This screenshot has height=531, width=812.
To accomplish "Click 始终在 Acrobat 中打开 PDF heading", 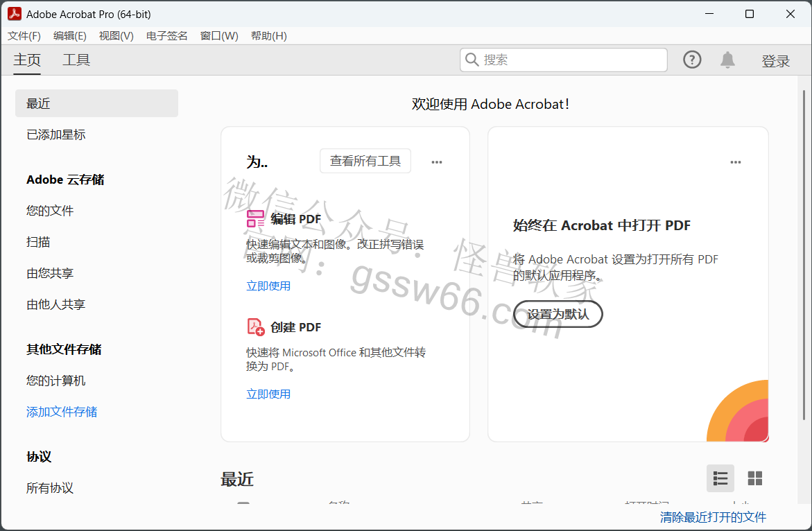I will (602, 225).
